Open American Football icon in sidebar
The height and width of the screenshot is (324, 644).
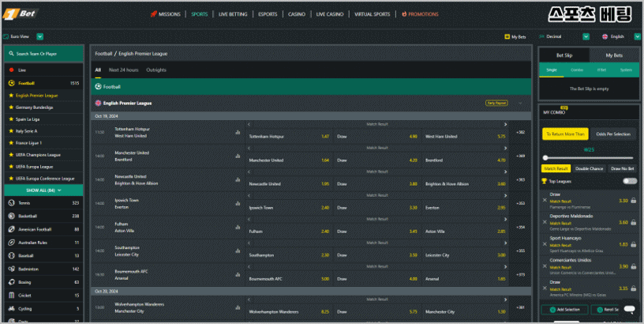coord(12,229)
